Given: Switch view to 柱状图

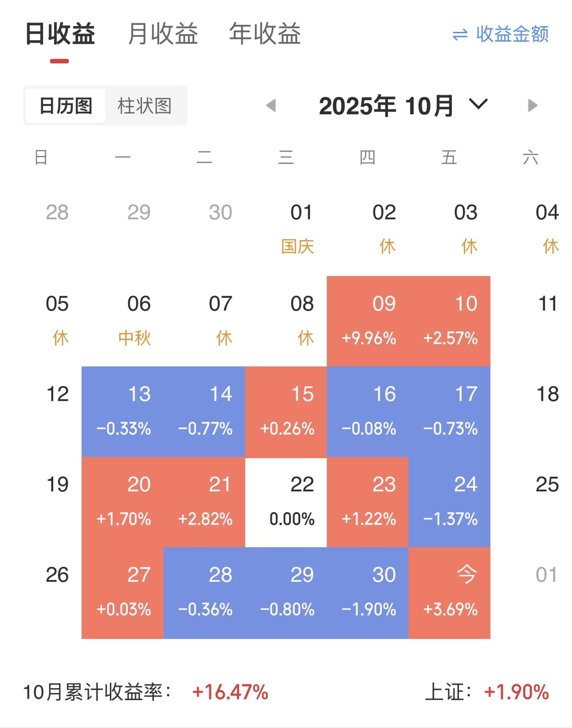Looking at the screenshot, I should pos(146,105).
